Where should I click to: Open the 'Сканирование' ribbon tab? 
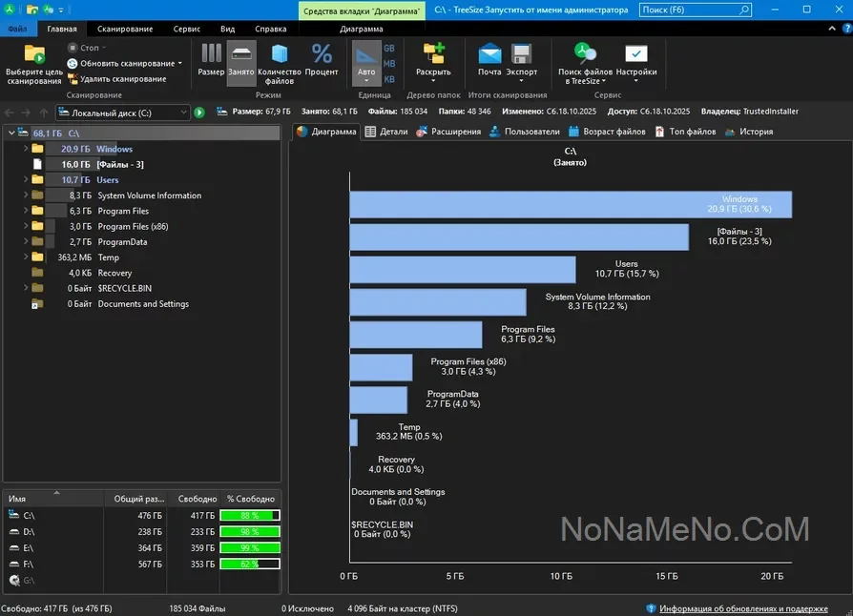pyautogui.click(x=124, y=29)
